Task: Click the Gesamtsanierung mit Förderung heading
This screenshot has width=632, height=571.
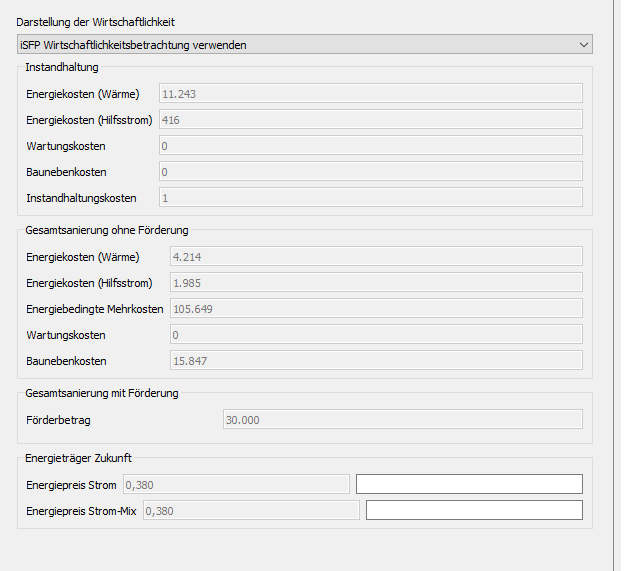Action: tap(101, 393)
